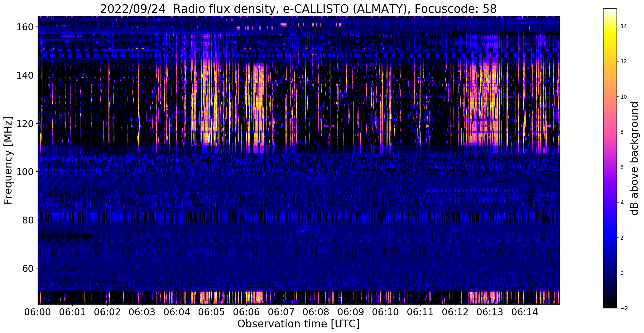Click the 06:06 time tick label

247,311
